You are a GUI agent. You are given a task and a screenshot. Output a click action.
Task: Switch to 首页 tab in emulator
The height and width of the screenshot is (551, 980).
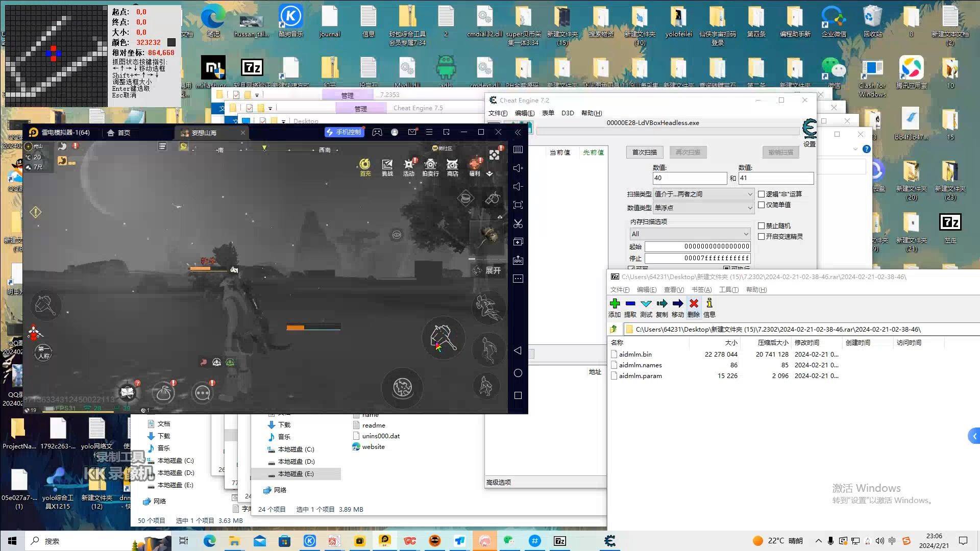(x=118, y=133)
